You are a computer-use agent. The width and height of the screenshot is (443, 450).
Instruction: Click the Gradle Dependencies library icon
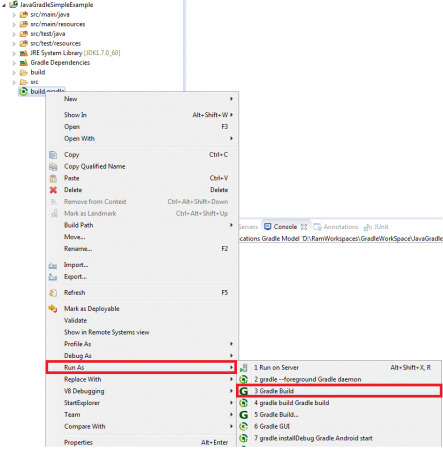point(23,63)
